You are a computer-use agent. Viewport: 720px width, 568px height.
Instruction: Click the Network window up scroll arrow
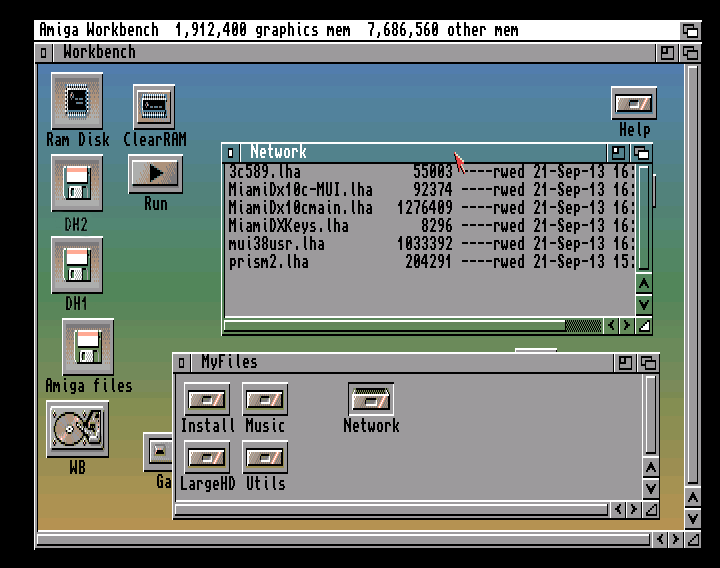pos(644,284)
